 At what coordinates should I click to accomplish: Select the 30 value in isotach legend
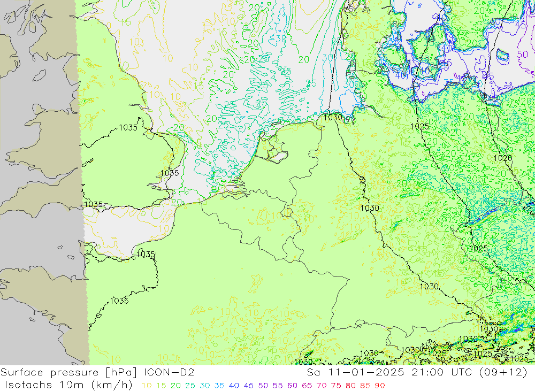205,386
